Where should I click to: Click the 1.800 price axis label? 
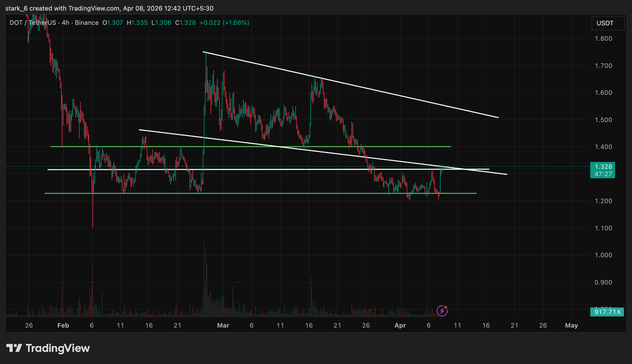point(603,38)
